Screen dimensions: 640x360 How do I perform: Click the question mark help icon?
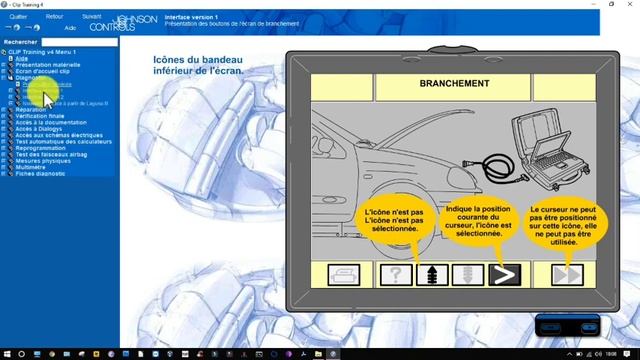[x=396, y=275]
